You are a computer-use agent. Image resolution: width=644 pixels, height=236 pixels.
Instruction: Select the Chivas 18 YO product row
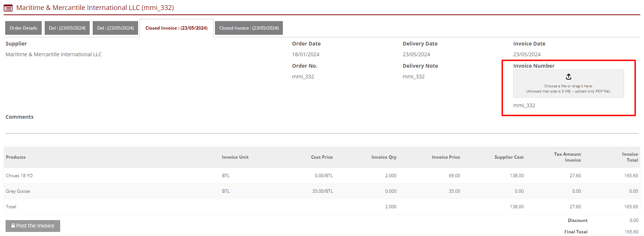(19, 176)
